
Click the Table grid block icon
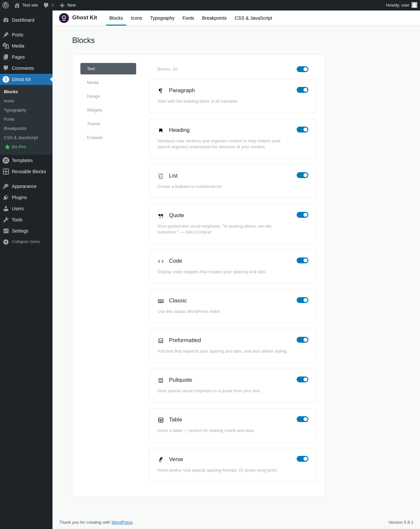(161, 420)
